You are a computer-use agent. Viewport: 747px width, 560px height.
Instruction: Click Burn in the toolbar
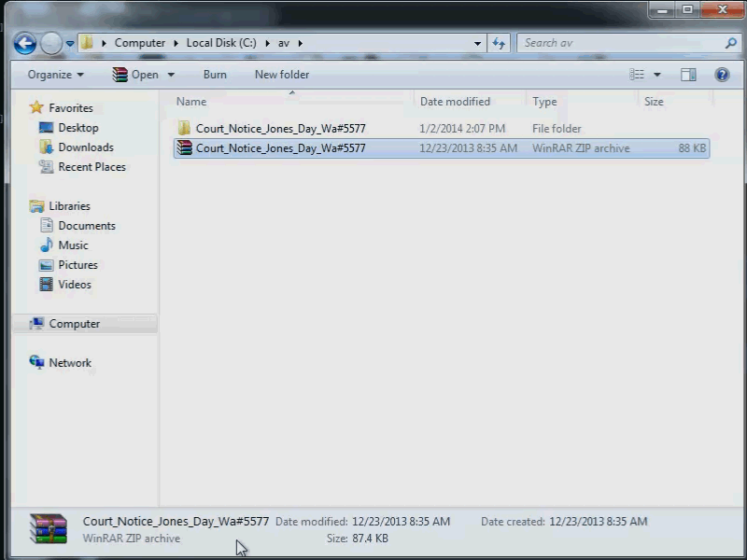tap(215, 75)
